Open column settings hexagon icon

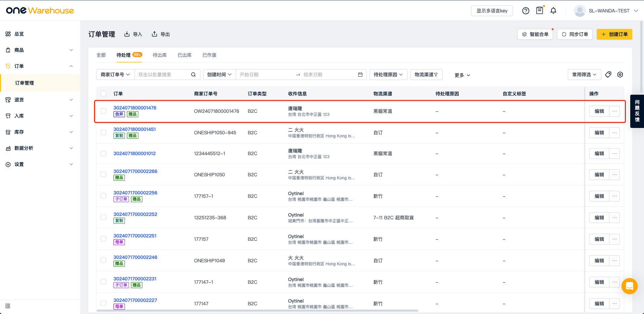coord(620,75)
